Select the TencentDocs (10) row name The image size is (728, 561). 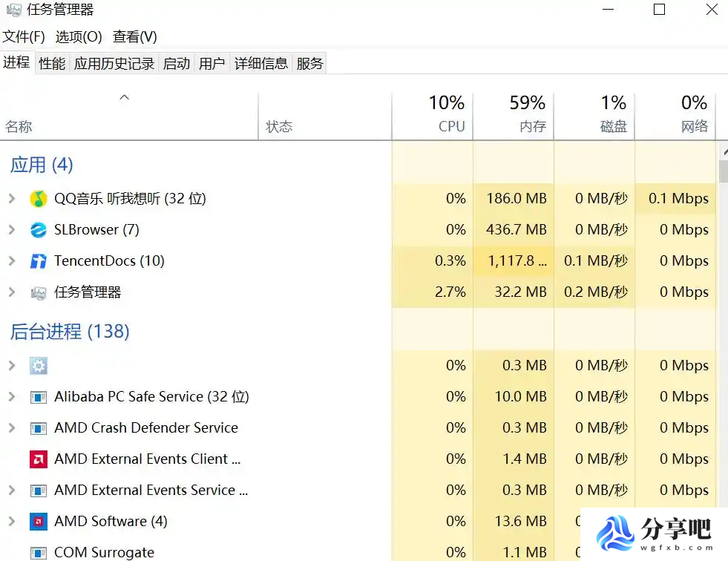(109, 261)
